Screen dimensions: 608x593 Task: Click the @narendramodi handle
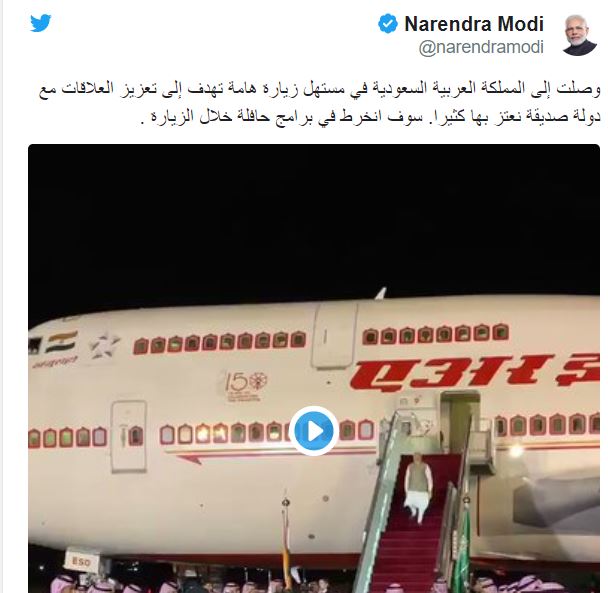pyautogui.click(x=481, y=47)
